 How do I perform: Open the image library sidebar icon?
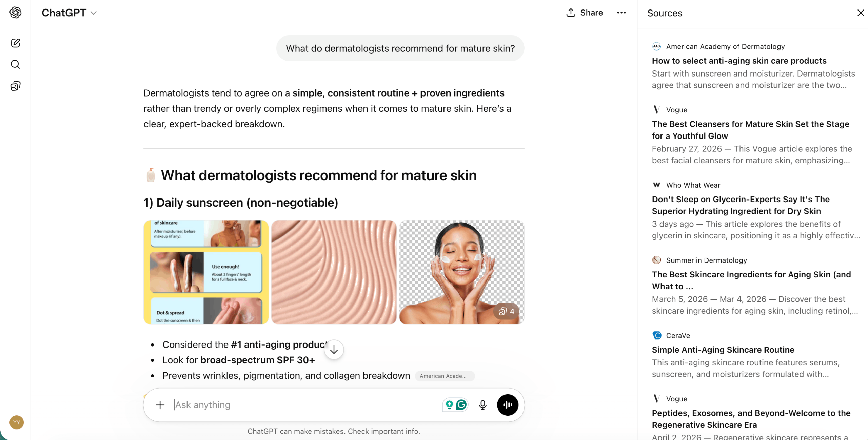[15, 86]
